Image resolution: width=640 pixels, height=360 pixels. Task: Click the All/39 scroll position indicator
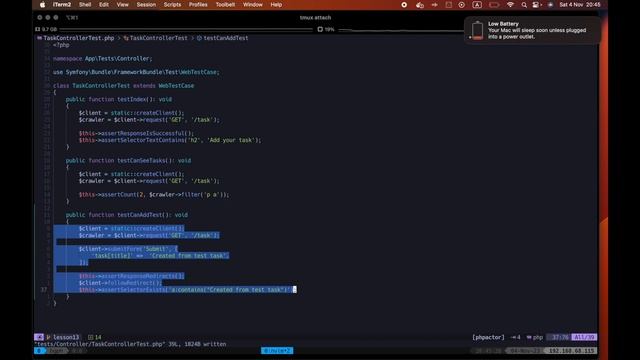click(x=584, y=337)
